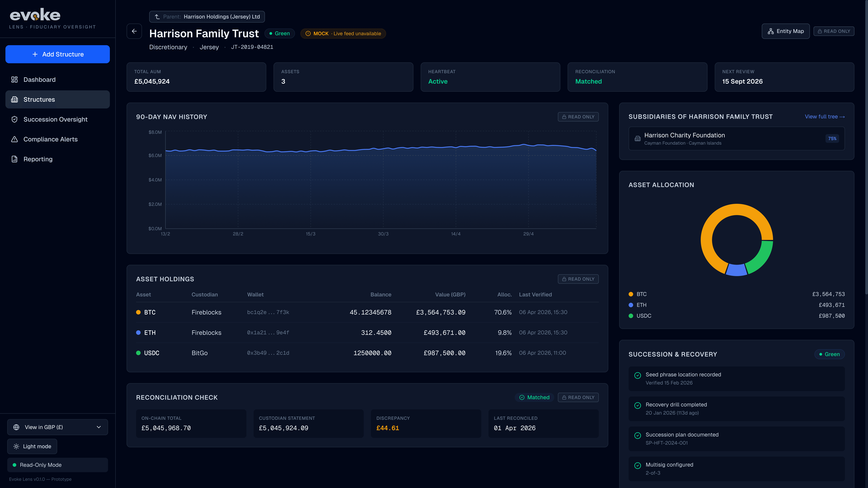Click the globe icon in currency selector
868x488 pixels.
[16, 427]
